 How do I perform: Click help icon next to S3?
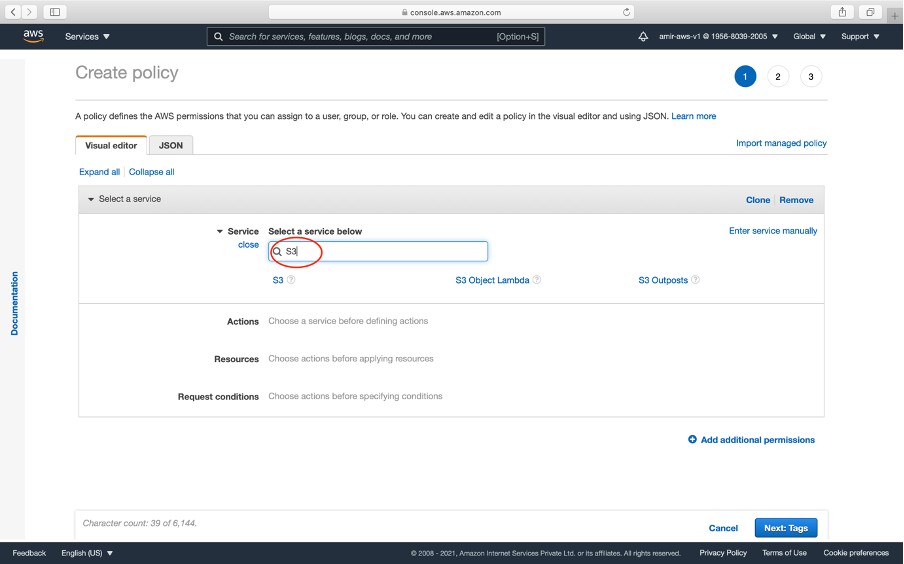291,280
